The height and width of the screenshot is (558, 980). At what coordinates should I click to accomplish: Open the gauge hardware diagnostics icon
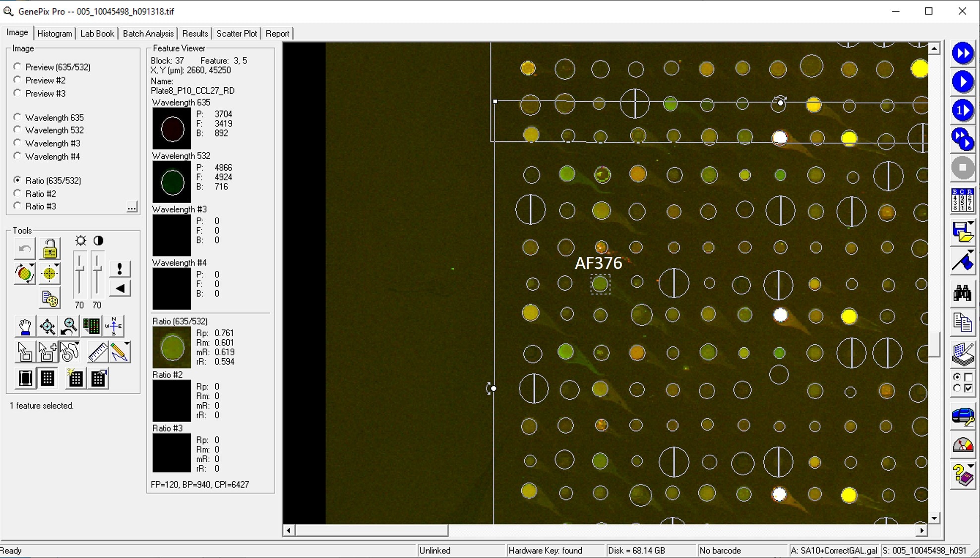(962, 444)
